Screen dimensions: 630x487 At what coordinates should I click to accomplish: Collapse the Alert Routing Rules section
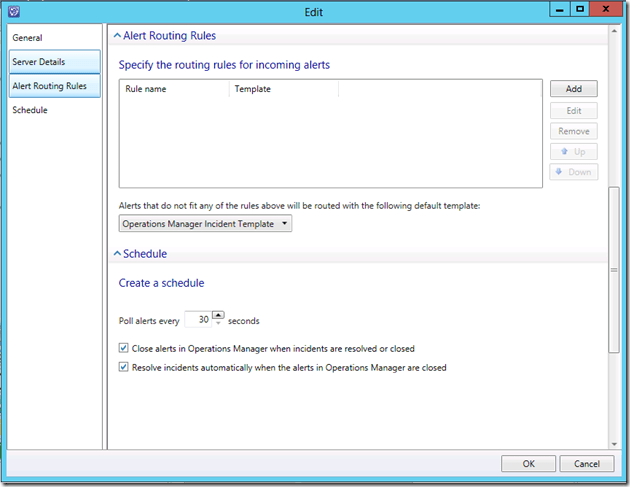(x=116, y=35)
